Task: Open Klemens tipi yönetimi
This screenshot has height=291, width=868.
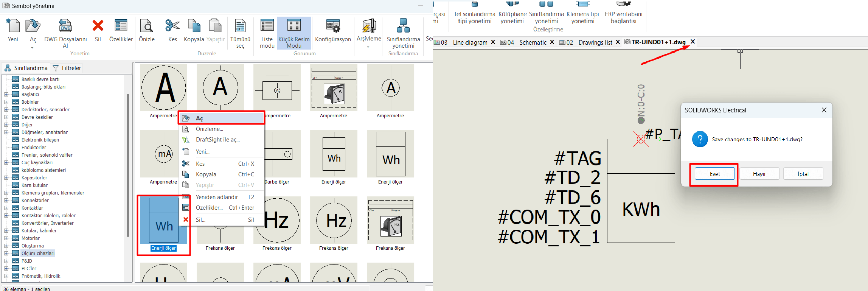Action: (583, 13)
